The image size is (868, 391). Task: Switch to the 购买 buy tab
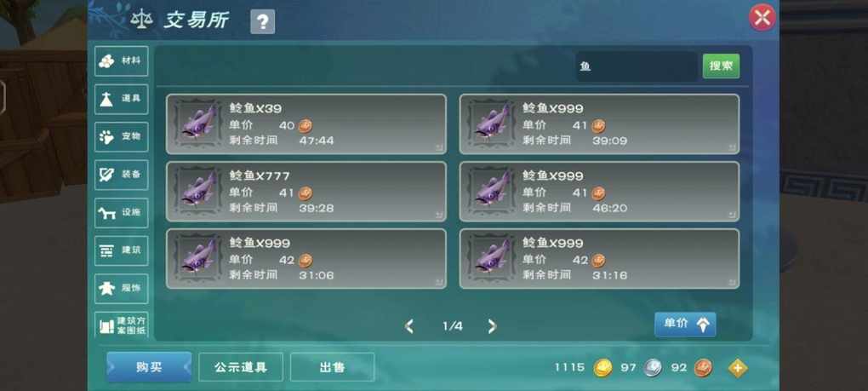coord(149,366)
